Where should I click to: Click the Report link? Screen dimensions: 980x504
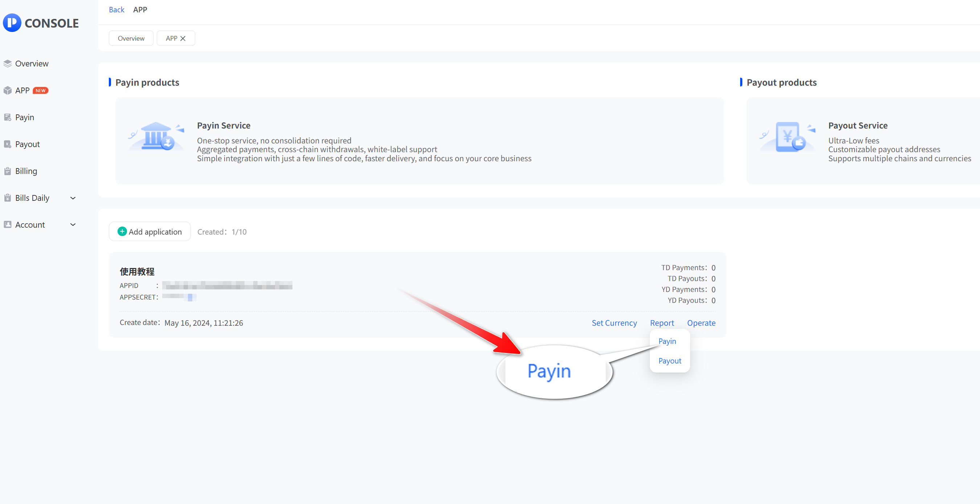point(661,323)
